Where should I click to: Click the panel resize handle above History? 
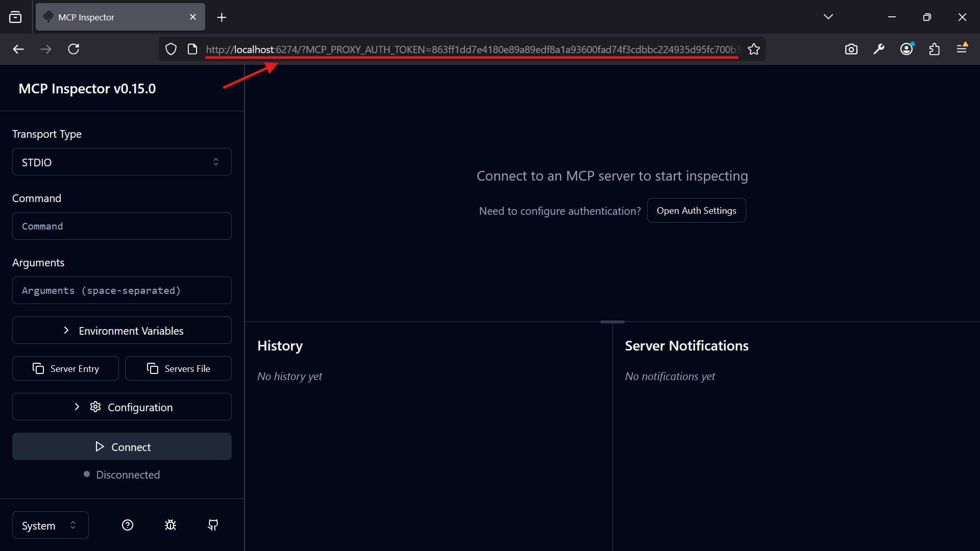click(x=612, y=322)
